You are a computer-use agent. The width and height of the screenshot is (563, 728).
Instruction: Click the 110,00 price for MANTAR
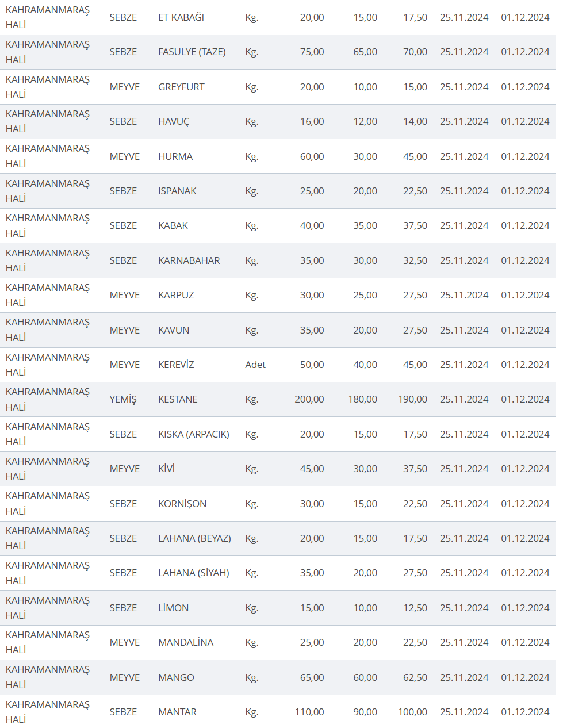[x=309, y=712]
